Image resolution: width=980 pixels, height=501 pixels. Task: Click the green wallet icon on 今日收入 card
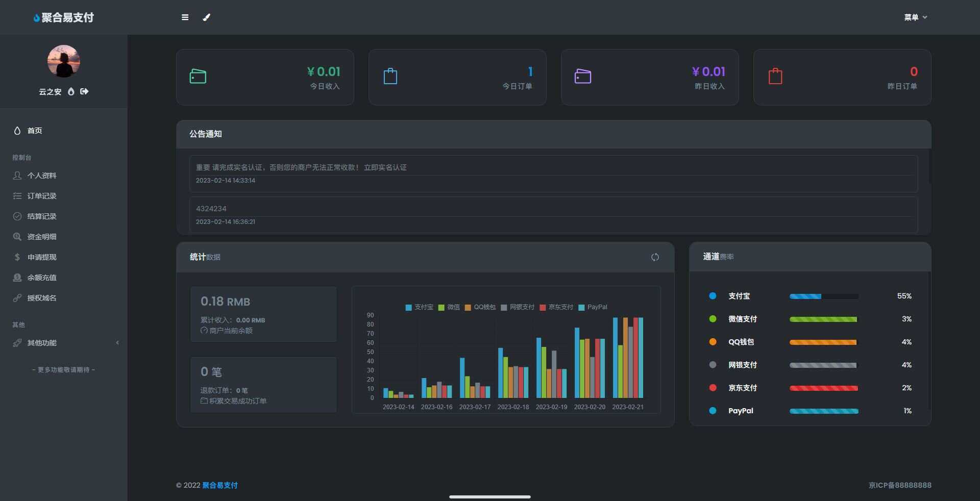point(199,77)
